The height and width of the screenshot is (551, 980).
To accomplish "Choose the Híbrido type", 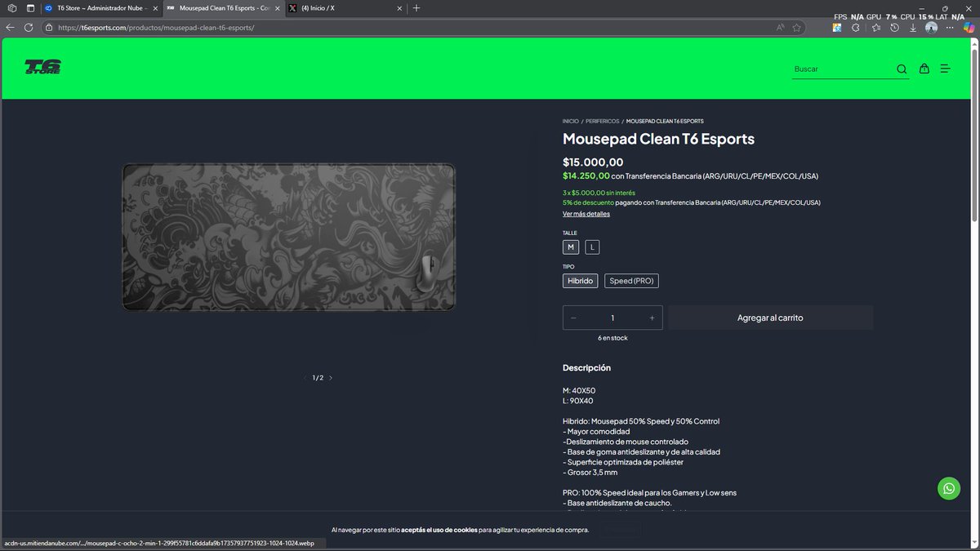I will (580, 281).
